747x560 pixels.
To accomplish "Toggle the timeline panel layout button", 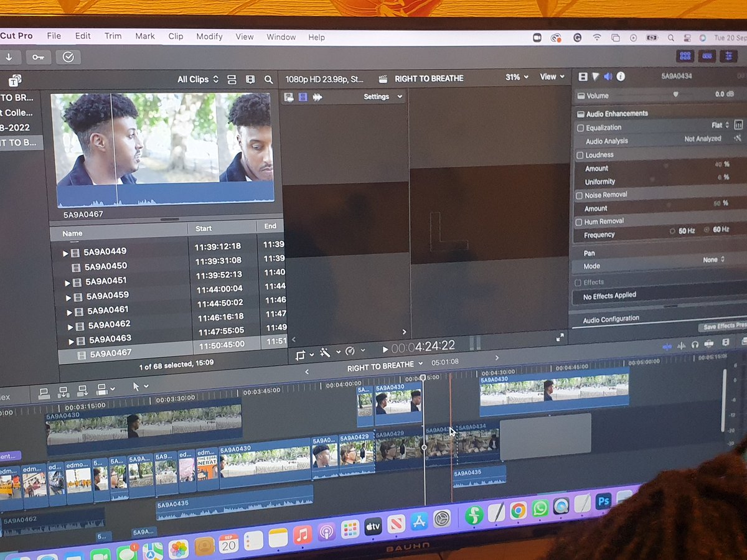I will tap(707, 55).
